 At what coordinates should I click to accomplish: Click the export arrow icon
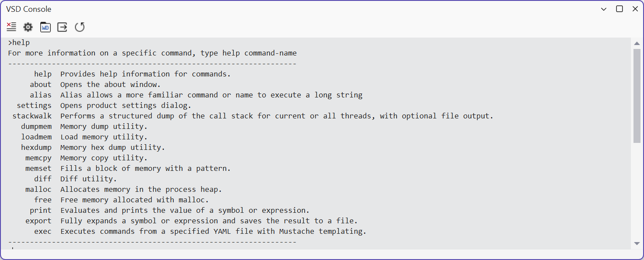pos(63,27)
